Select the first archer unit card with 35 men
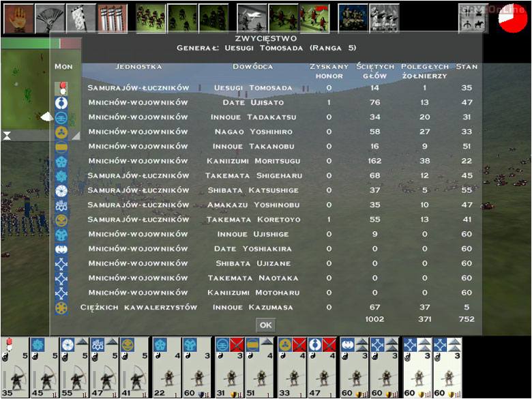 tap(14, 367)
